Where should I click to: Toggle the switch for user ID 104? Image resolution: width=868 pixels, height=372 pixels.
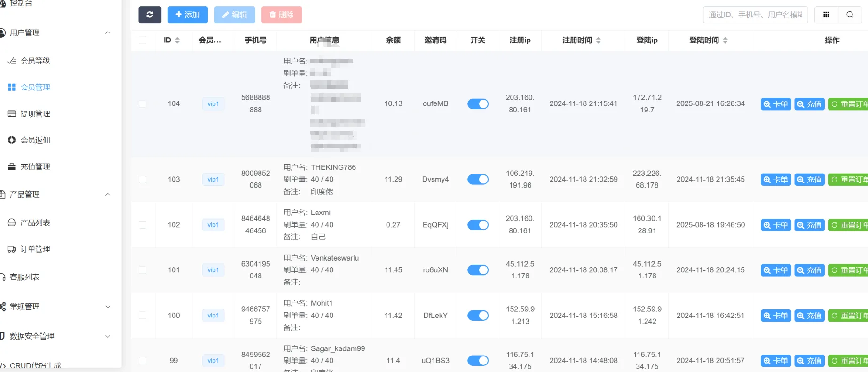(x=478, y=104)
